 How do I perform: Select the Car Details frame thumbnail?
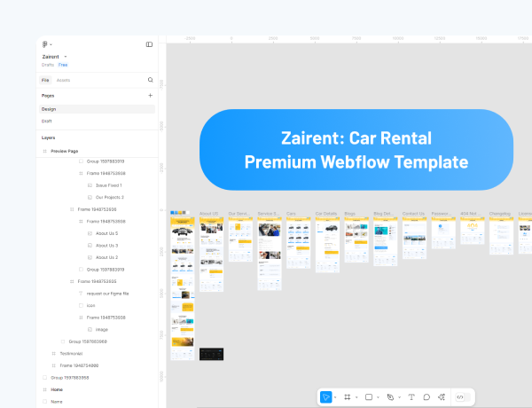[327, 245]
